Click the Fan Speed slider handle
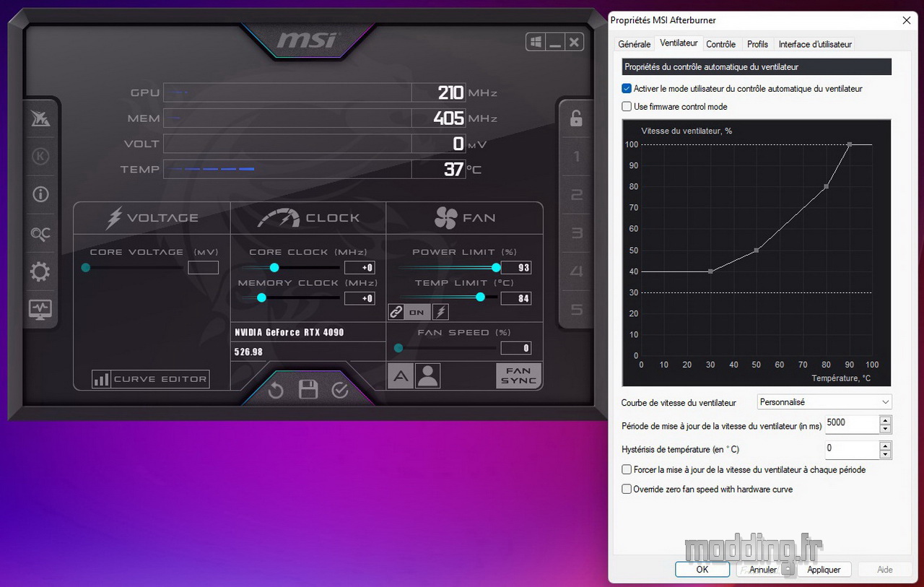 tap(398, 348)
